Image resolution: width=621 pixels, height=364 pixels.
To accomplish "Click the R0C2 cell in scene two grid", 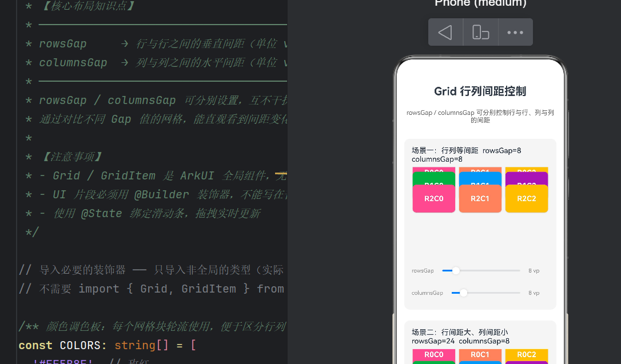I will point(526,355).
